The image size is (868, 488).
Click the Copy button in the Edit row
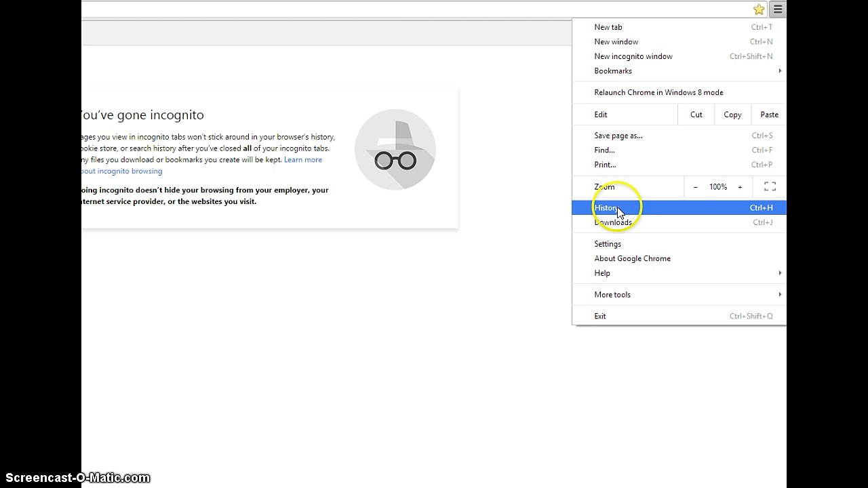coord(732,115)
